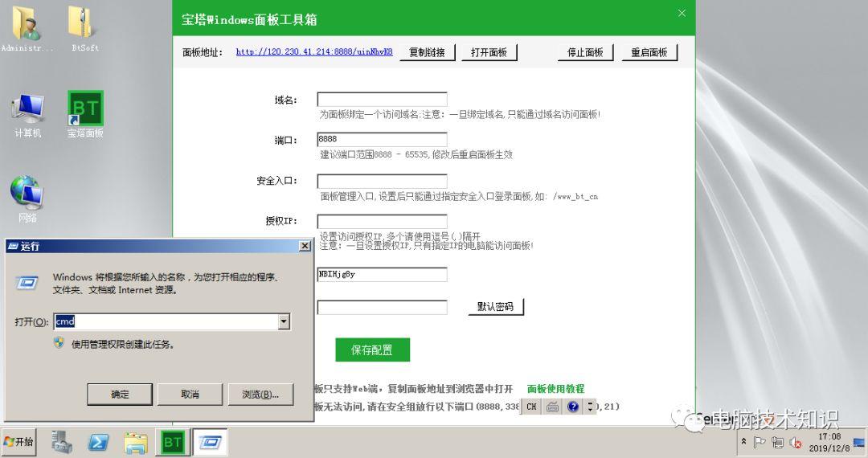
Task: Click the language bar help icon
Action: (573, 407)
